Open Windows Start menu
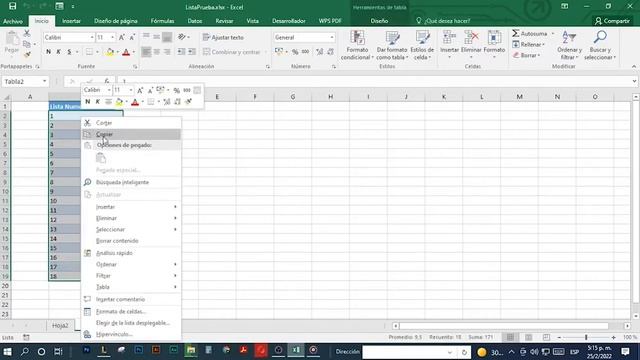The height and width of the screenshot is (360, 640). tap(7, 351)
